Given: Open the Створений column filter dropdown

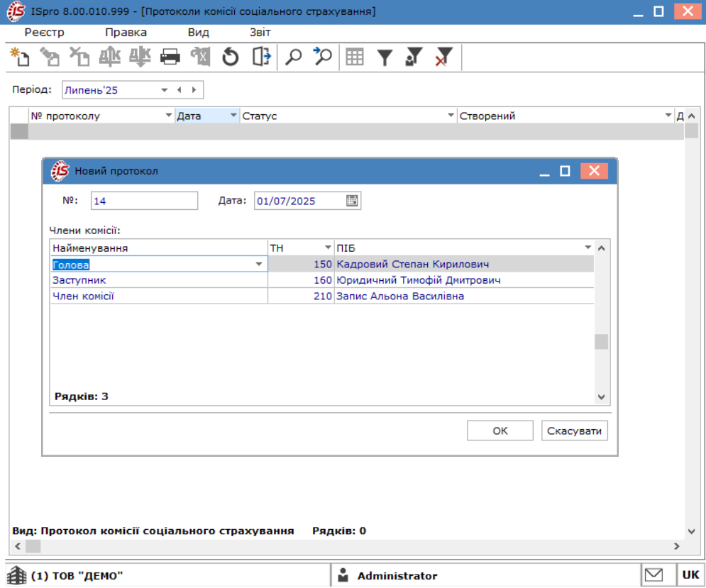Looking at the screenshot, I should 668,116.
